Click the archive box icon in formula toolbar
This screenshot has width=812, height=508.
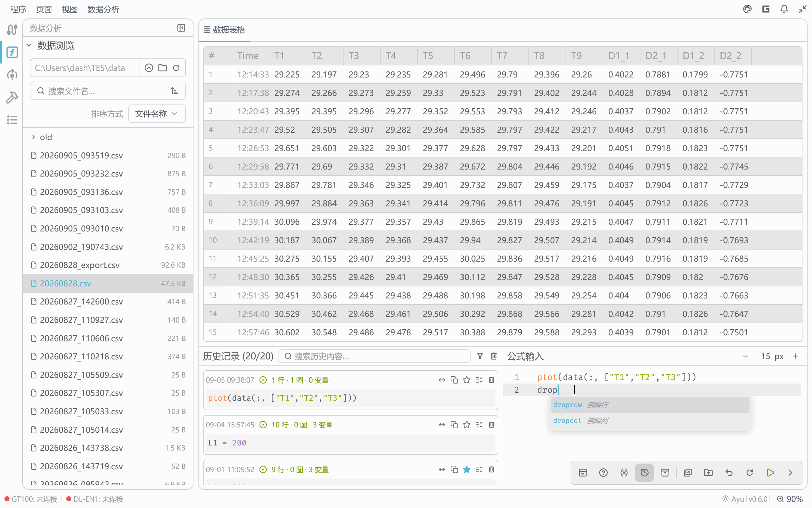665,473
